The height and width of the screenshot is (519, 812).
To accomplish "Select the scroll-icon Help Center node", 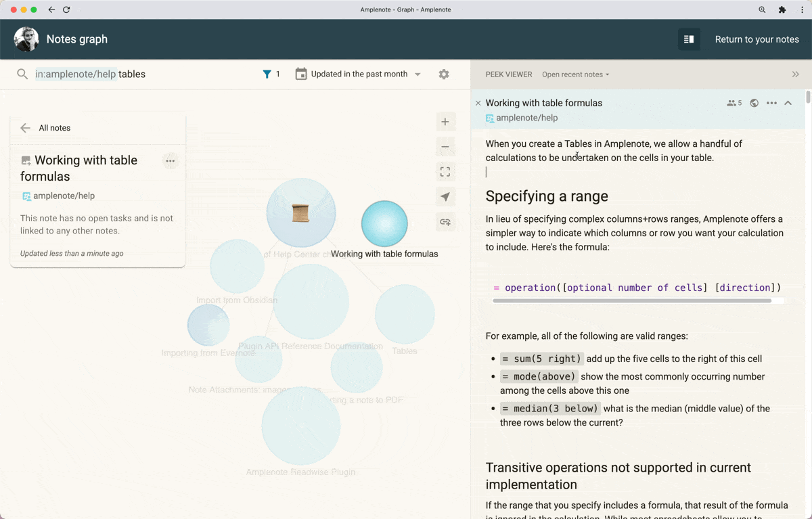I will pyautogui.click(x=301, y=212).
